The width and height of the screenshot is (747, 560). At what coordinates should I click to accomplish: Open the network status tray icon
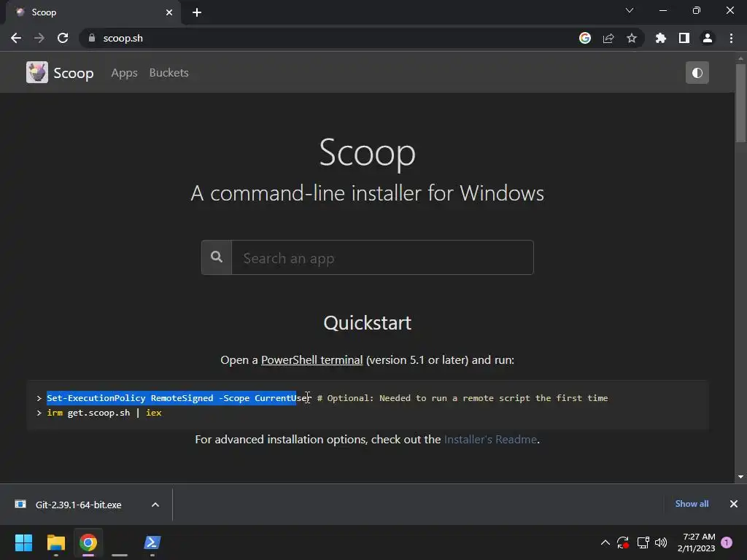[643, 542]
